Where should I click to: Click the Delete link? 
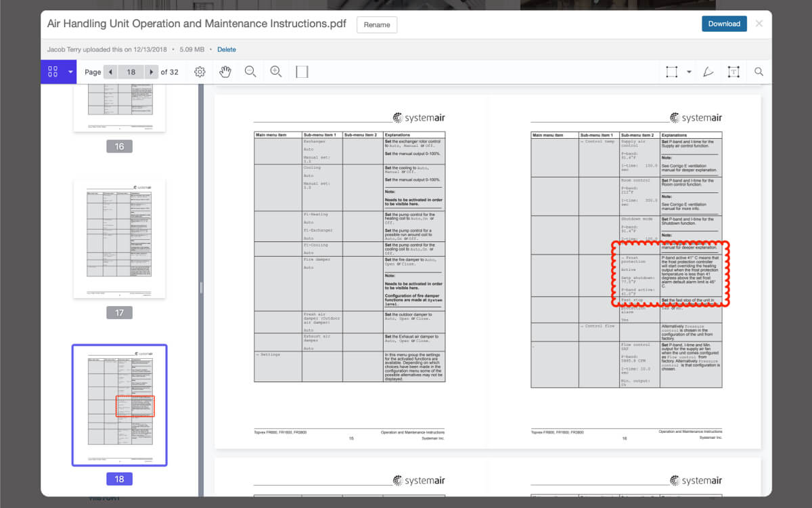pyautogui.click(x=227, y=49)
